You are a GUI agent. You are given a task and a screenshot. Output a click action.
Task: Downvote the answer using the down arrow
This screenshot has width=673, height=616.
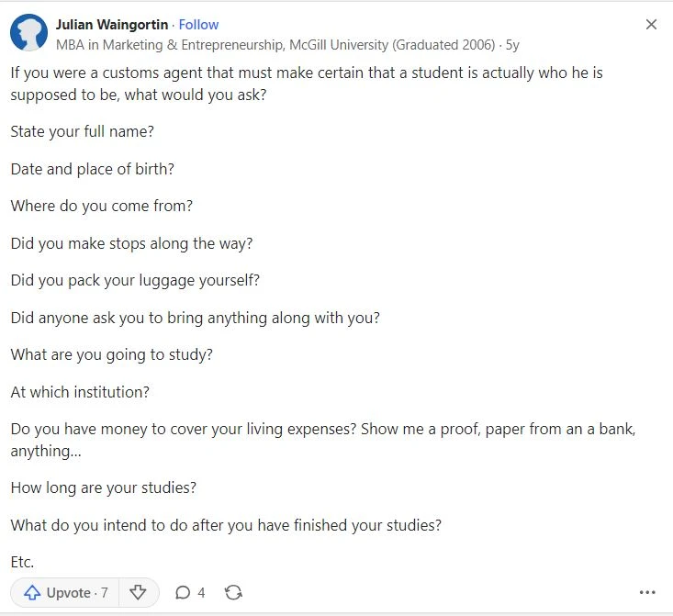coord(138,593)
